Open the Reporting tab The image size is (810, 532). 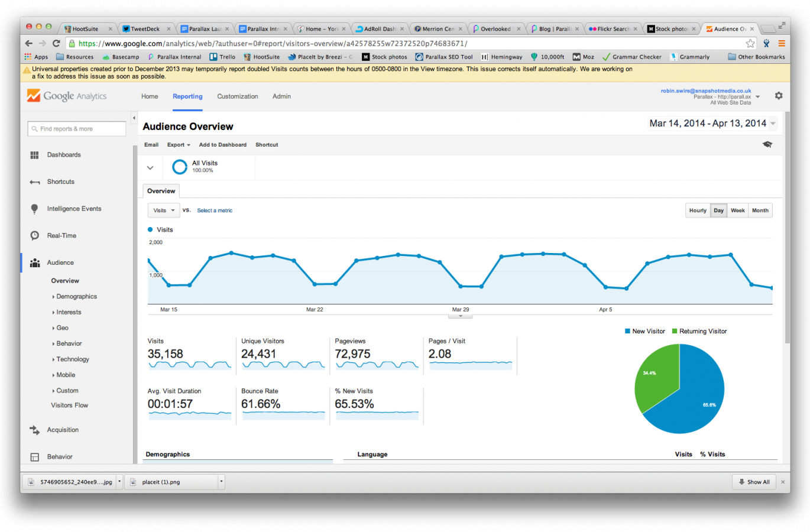coord(187,96)
